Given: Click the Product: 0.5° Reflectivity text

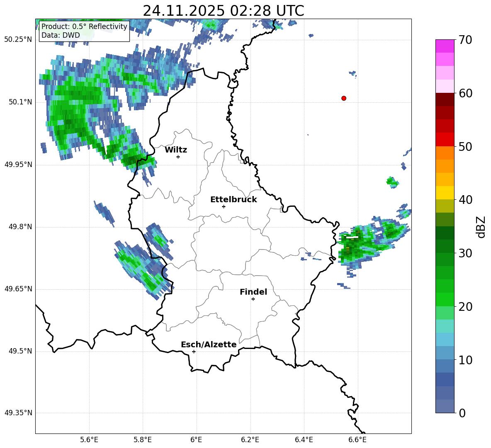Looking at the screenshot, I should pos(84,26).
